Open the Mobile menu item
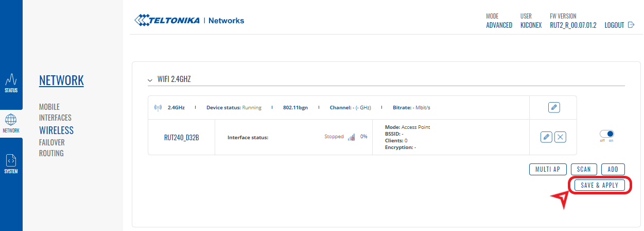This screenshot has height=231, width=644. click(x=49, y=107)
